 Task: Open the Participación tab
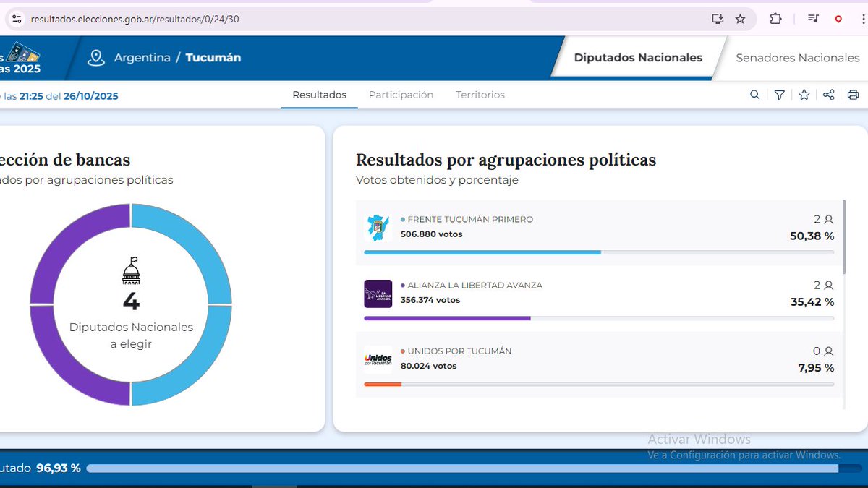[x=401, y=95]
